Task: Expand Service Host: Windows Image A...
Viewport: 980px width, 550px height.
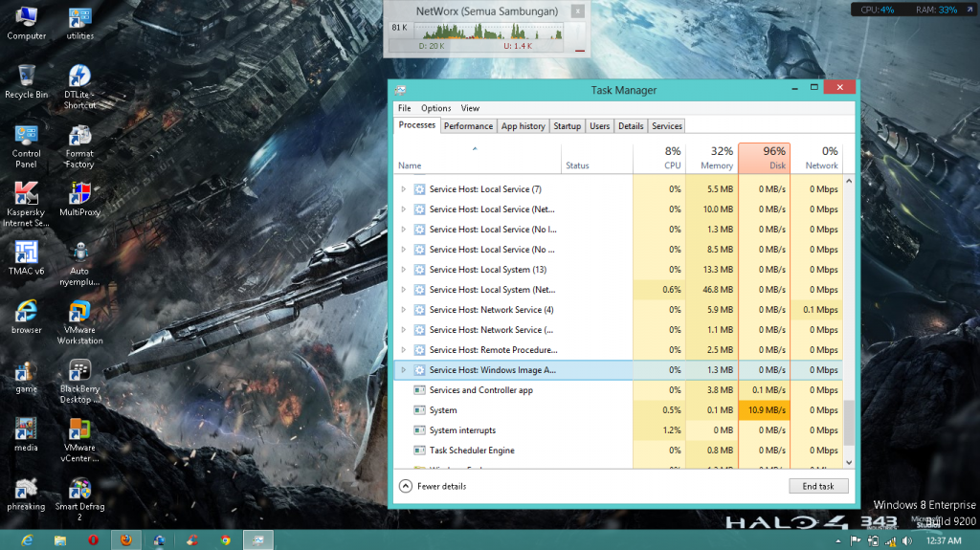Action: (404, 370)
